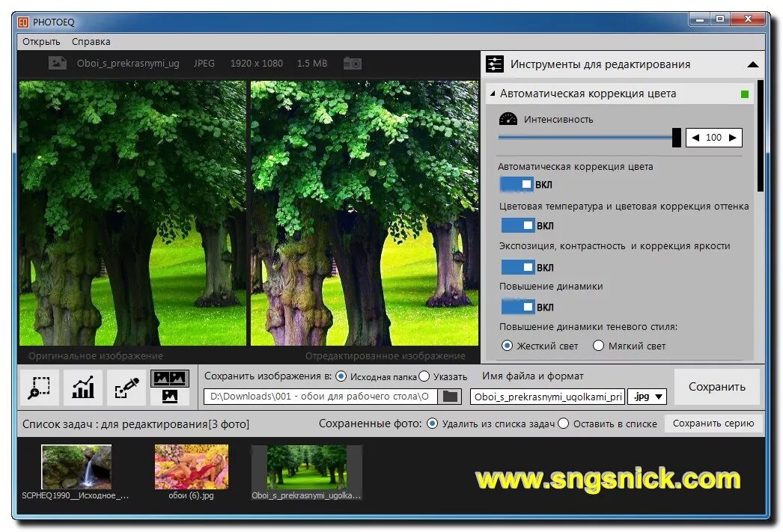783x532 pixels.
Task: Close the PHOTOEQ window
Action: (748, 19)
